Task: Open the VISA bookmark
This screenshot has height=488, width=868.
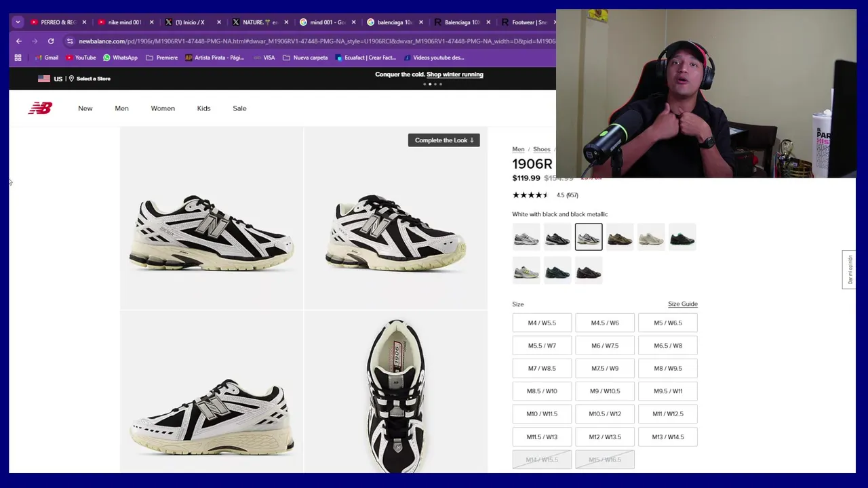Action: (264, 58)
